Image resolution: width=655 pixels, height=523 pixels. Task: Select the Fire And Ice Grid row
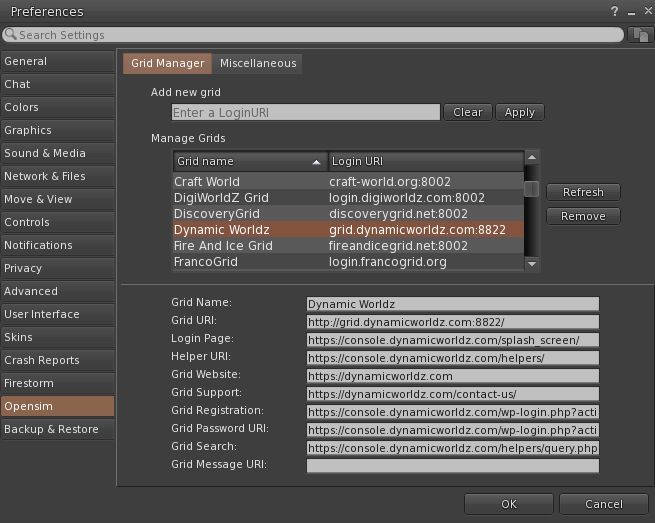348,246
